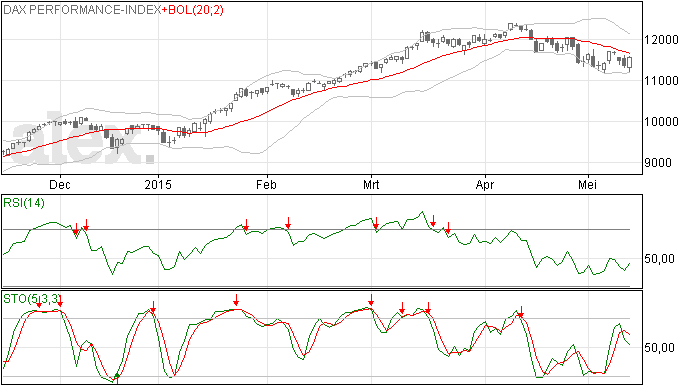Click the 50,00 label of STO panel
This screenshot has width=690, height=387.
(x=659, y=348)
